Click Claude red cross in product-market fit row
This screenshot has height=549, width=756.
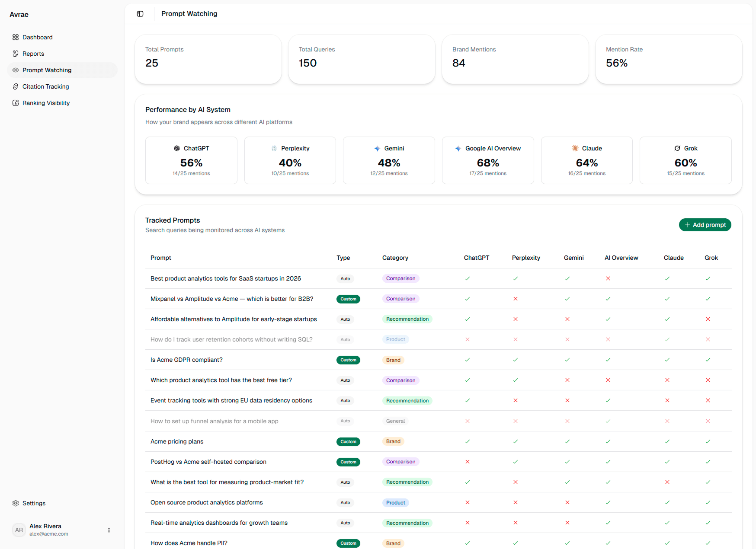click(x=667, y=482)
